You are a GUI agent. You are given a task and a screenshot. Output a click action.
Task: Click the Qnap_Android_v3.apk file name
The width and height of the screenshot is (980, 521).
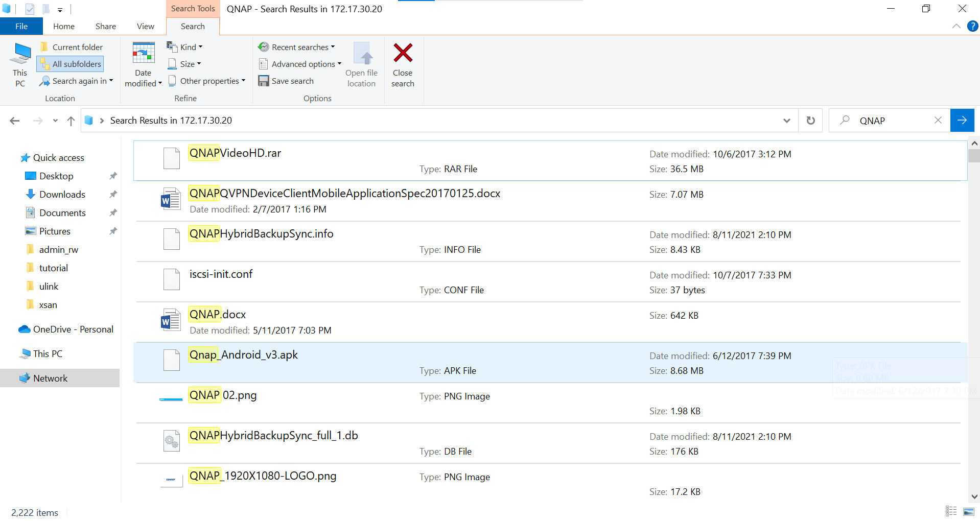(x=243, y=355)
